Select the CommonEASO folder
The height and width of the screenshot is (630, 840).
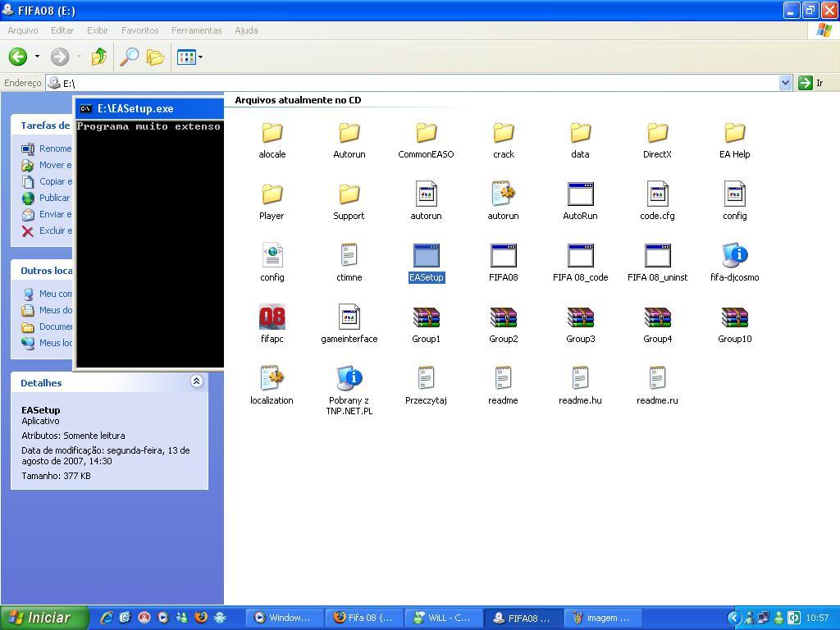[x=427, y=140]
